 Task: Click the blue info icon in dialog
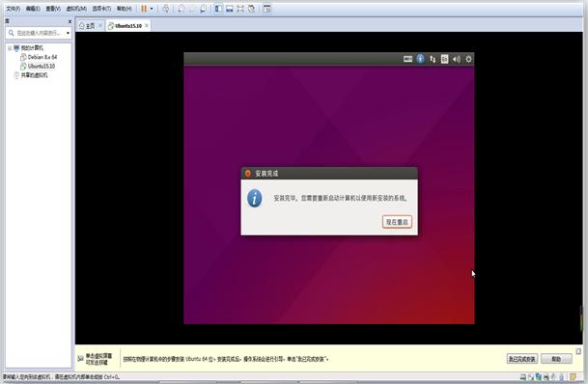(255, 198)
